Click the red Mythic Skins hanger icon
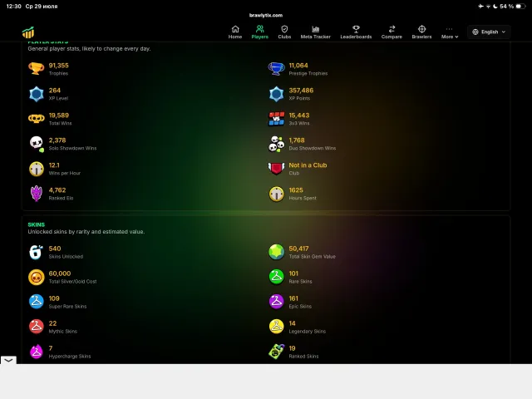 (x=37, y=327)
